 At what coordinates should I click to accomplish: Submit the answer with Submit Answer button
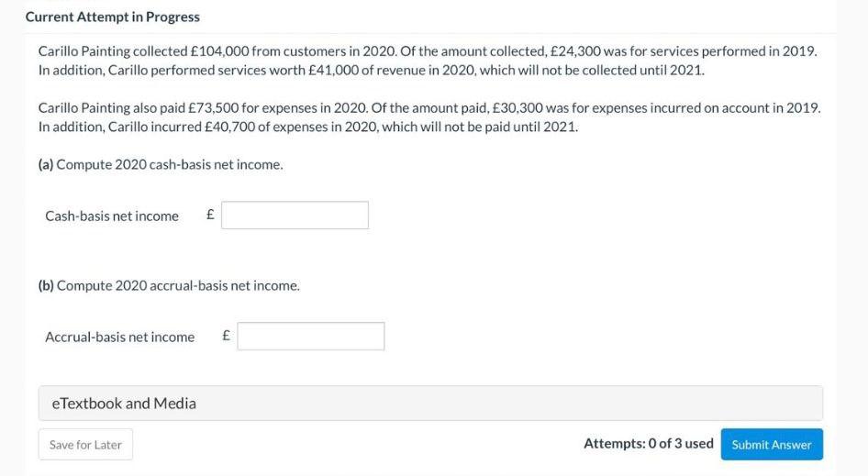pos(772,445)
